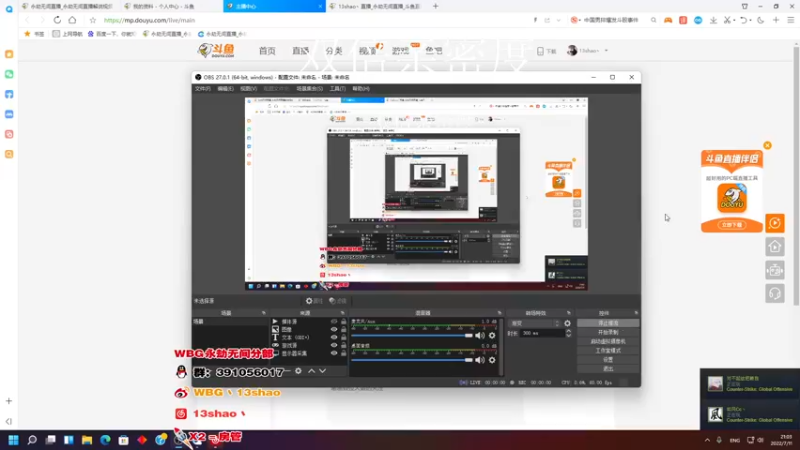Click 开始录制 to start recording
This screenshot has width=800, height=450.
608,332
